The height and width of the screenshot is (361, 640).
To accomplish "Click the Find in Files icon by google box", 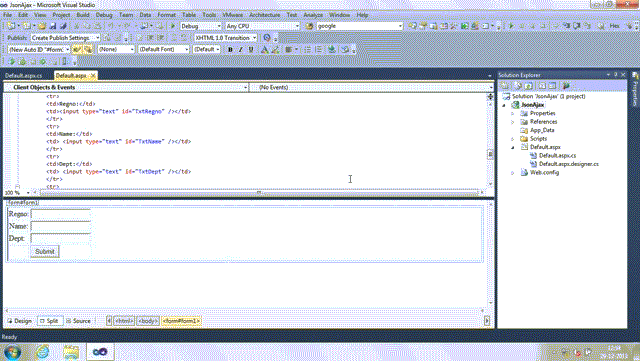I will 309,26.
